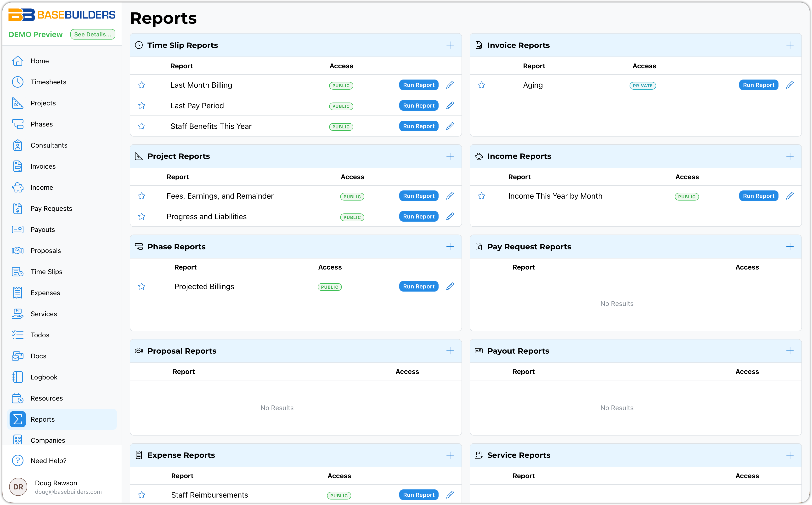This screenshot has width=812, height=505.
Task: Open the Home sidebar icon
Action: [x=17, y=61]
